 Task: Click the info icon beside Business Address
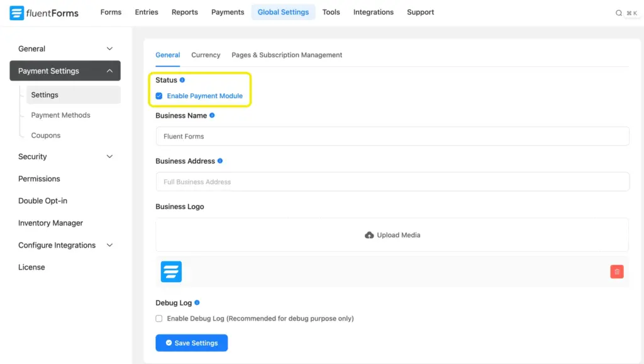219,161
